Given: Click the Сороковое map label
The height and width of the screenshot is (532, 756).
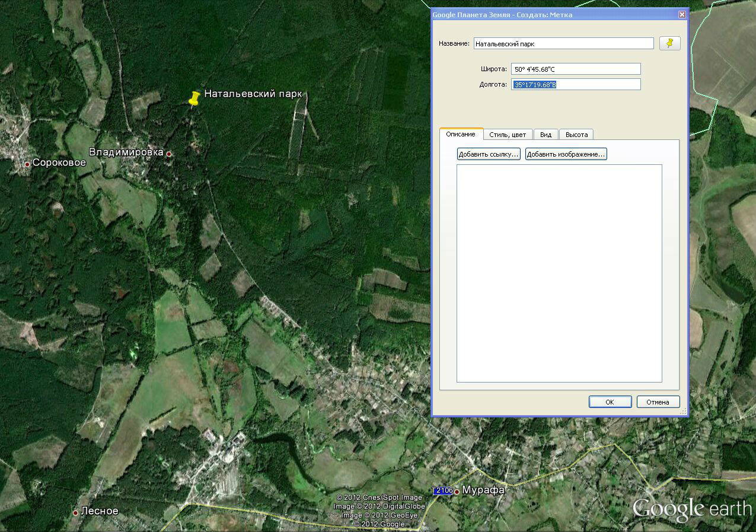Looking at the screenshot, I should (x=59, y=163).
